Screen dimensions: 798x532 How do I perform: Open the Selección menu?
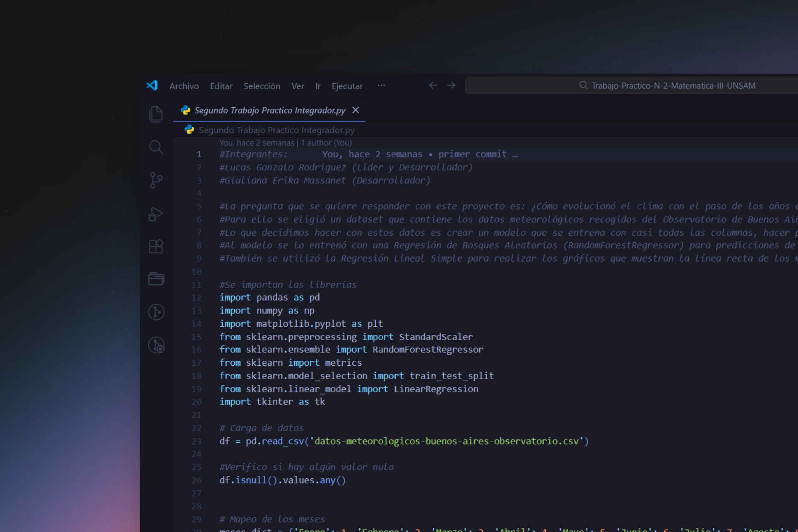coord(261,86)
